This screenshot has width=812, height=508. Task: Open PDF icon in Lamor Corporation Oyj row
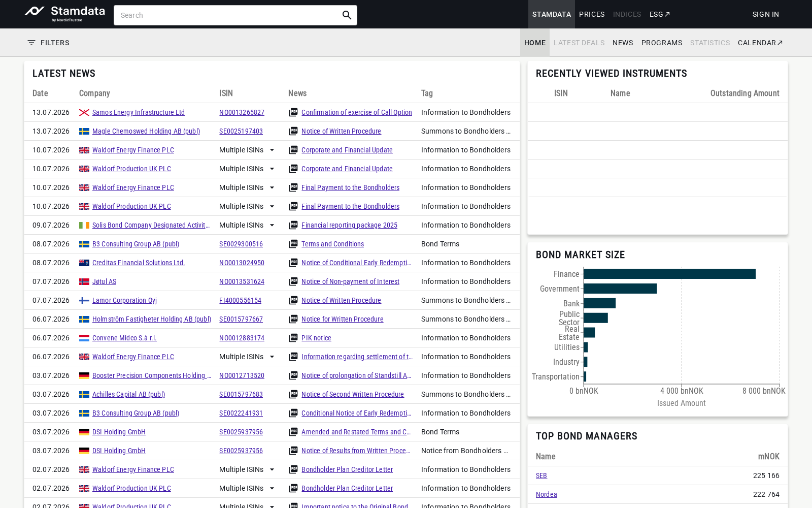[x=293, y=300]
